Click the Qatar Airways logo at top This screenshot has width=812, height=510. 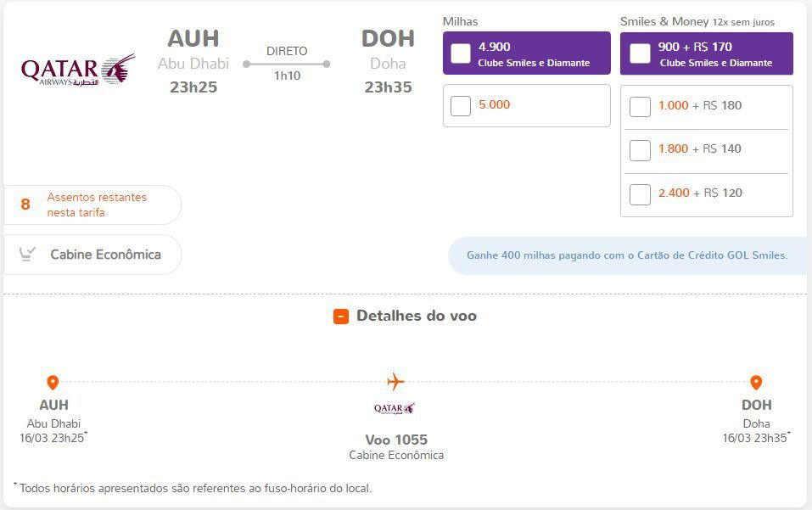pos(78,70)
